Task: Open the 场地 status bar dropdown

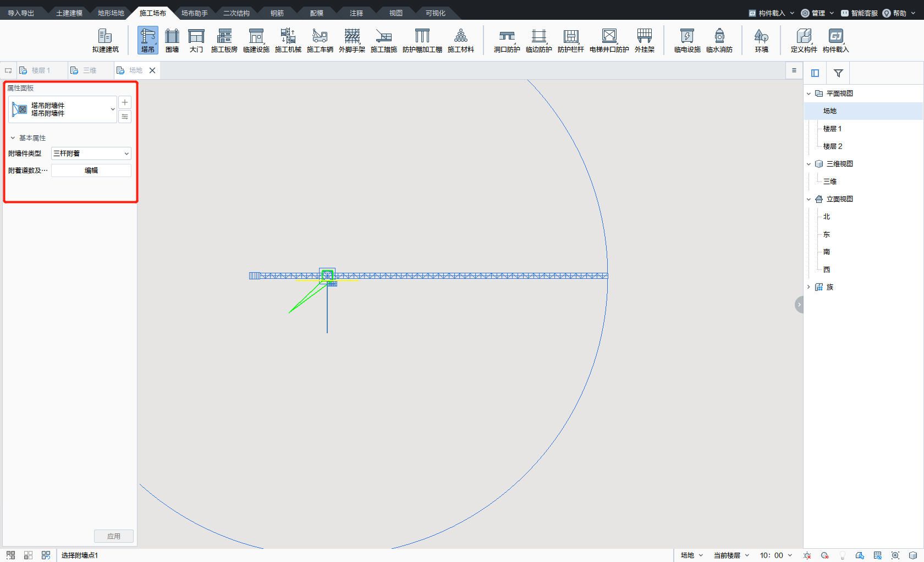Action: (x=691, y=555)
